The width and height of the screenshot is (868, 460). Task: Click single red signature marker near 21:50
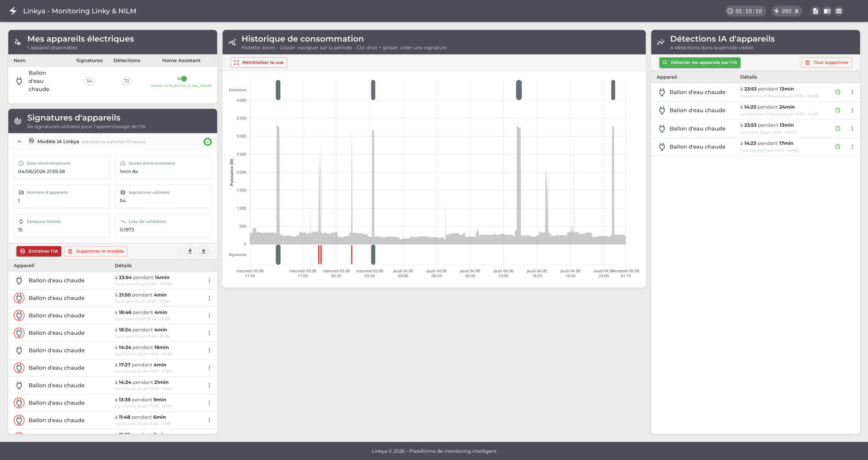pos(352,254)
